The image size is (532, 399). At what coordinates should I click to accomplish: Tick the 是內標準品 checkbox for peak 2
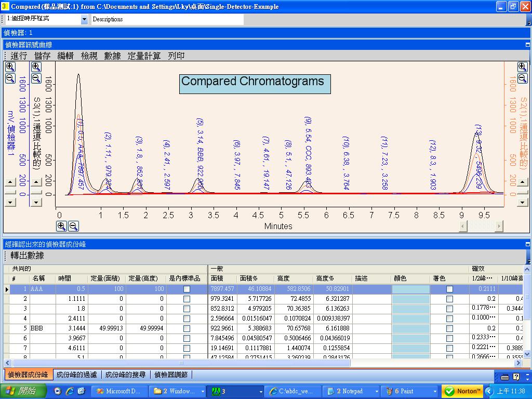[x=187, y=299]
